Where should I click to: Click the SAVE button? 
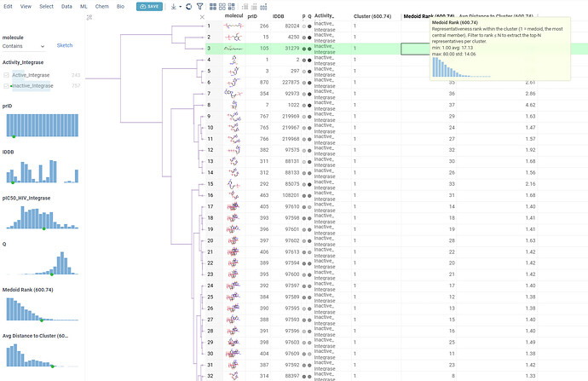tap(149, 6)
